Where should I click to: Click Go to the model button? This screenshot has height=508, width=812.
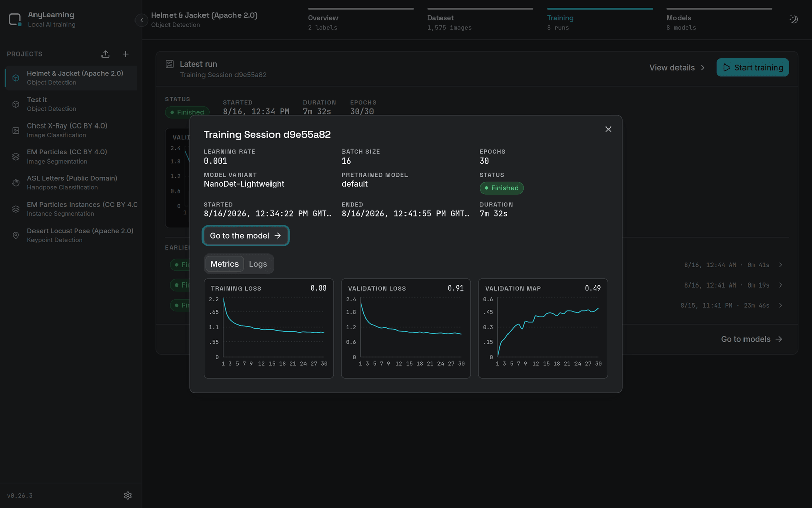(246, 236)
